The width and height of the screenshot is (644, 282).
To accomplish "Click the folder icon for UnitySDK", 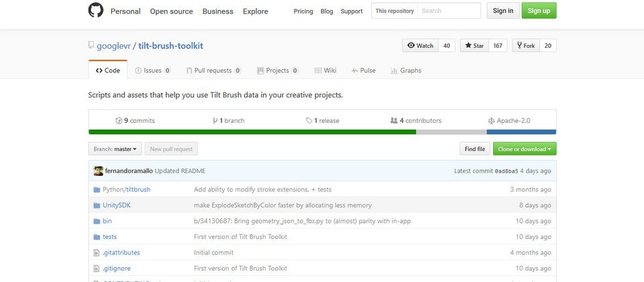I will 97,205.
